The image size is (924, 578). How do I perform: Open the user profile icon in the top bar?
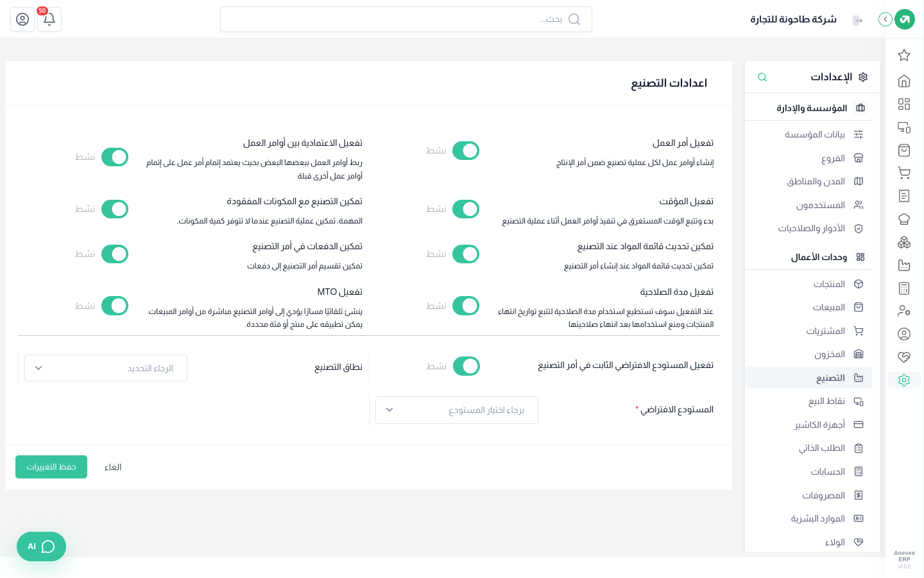tap(22, 19)
